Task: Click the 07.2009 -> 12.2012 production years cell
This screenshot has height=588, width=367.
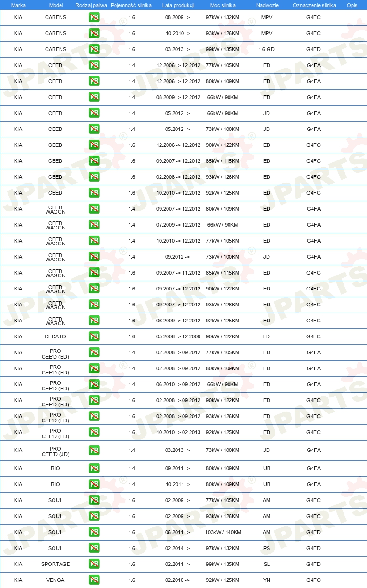Action: coord(178,225)
